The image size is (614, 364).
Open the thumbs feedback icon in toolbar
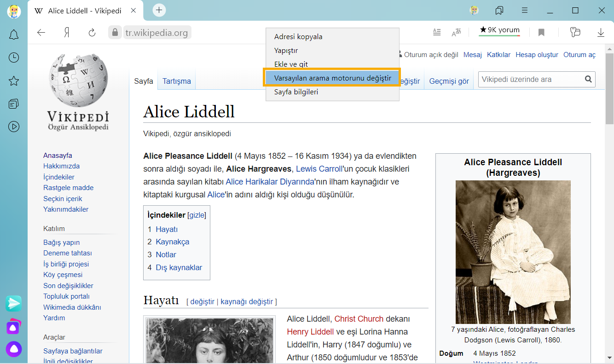575,32
